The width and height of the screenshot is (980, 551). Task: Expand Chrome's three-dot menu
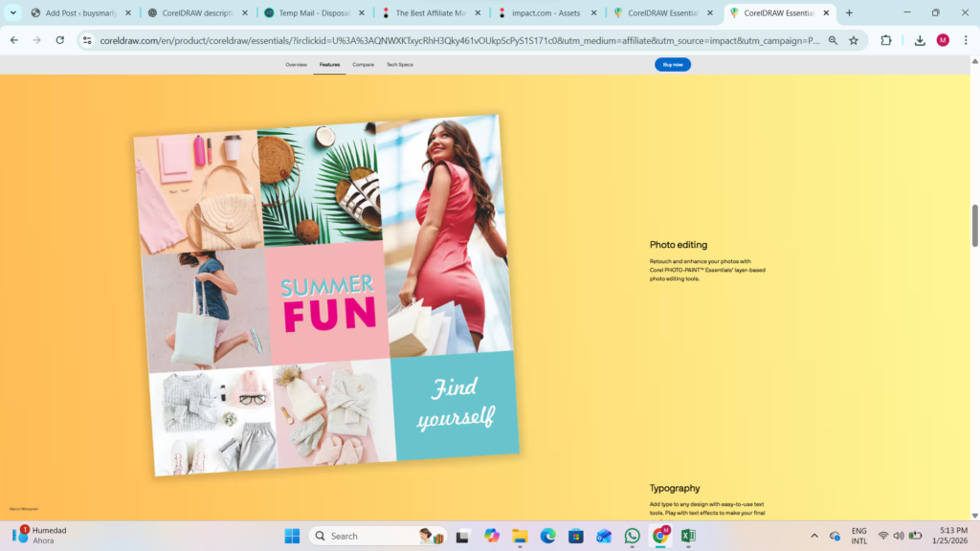point(966,40)
